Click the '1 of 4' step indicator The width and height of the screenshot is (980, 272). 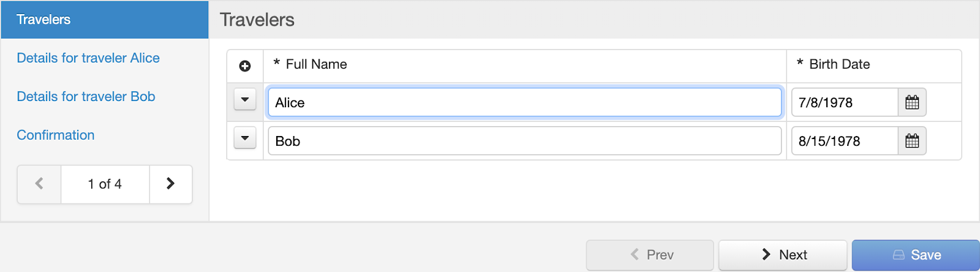(x=105, y=184)
